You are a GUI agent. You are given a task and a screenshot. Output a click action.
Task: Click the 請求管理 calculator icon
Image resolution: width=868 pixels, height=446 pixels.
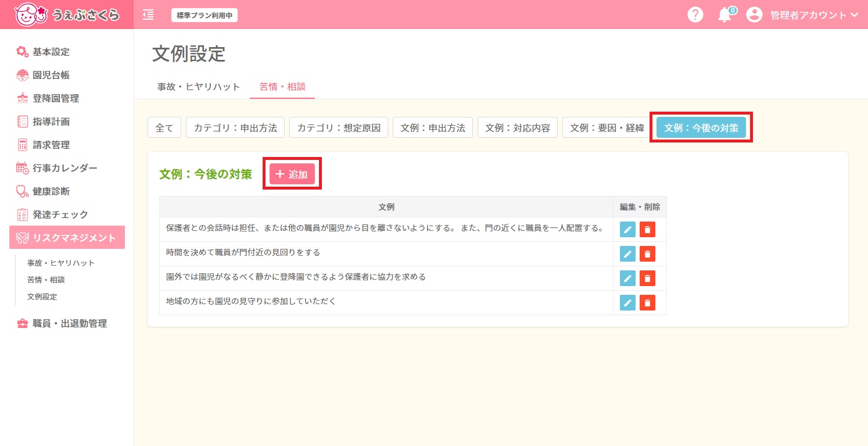[x=23, y=145]
